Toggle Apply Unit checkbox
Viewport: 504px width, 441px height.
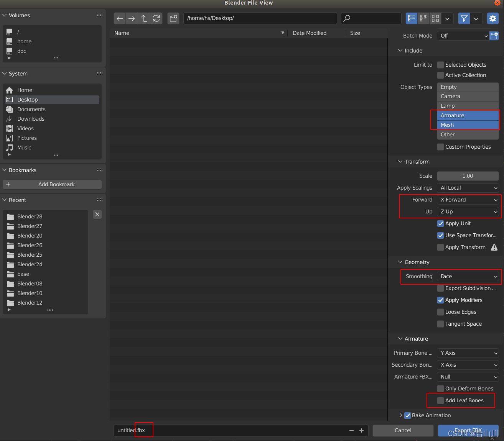coord(440,224)
